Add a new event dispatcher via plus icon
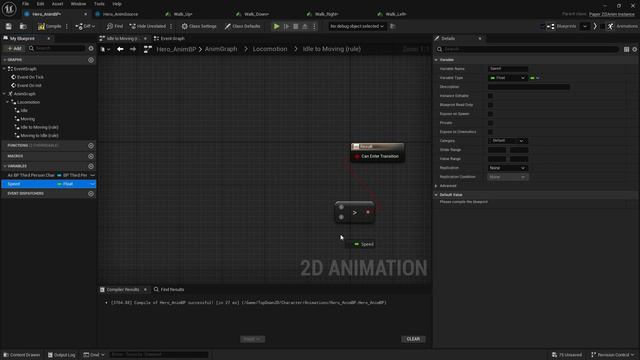 91,193
